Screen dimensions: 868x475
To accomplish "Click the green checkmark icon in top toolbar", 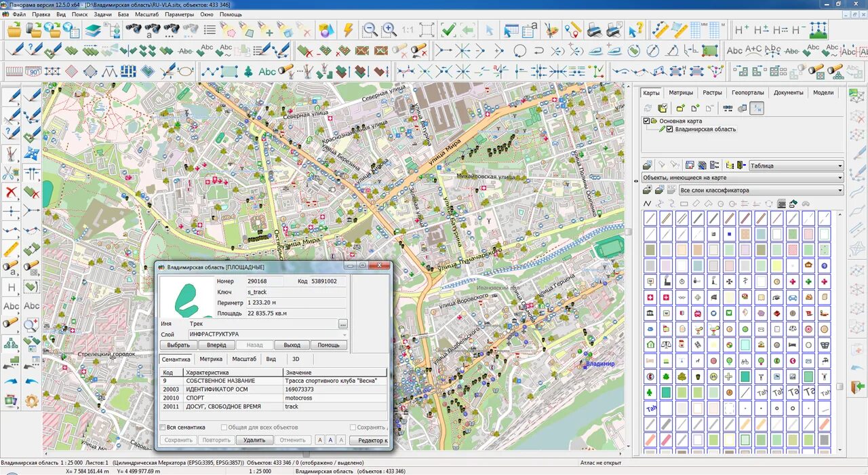I will [448, 30].
